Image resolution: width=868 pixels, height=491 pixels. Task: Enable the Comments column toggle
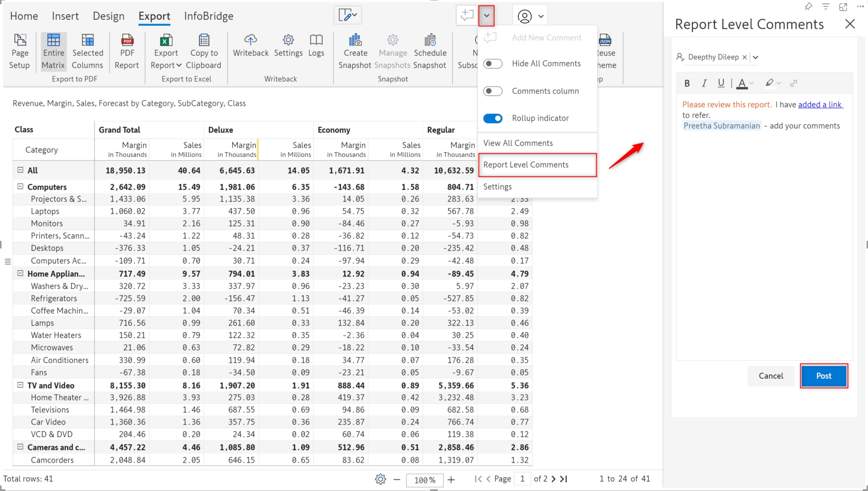pyautogui.click(x=493, y=91)
